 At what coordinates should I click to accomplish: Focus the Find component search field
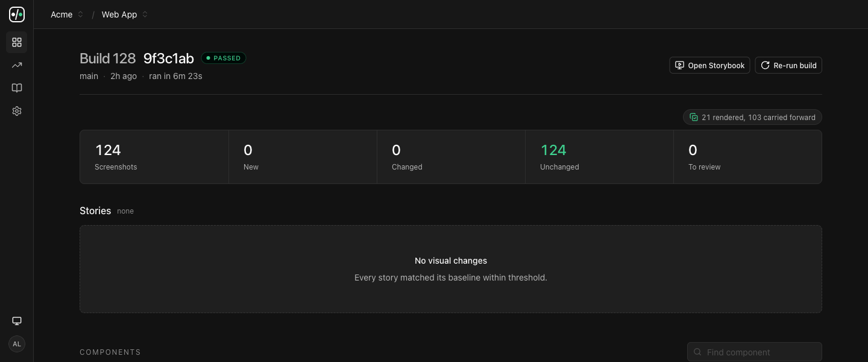tap(755, 352)
